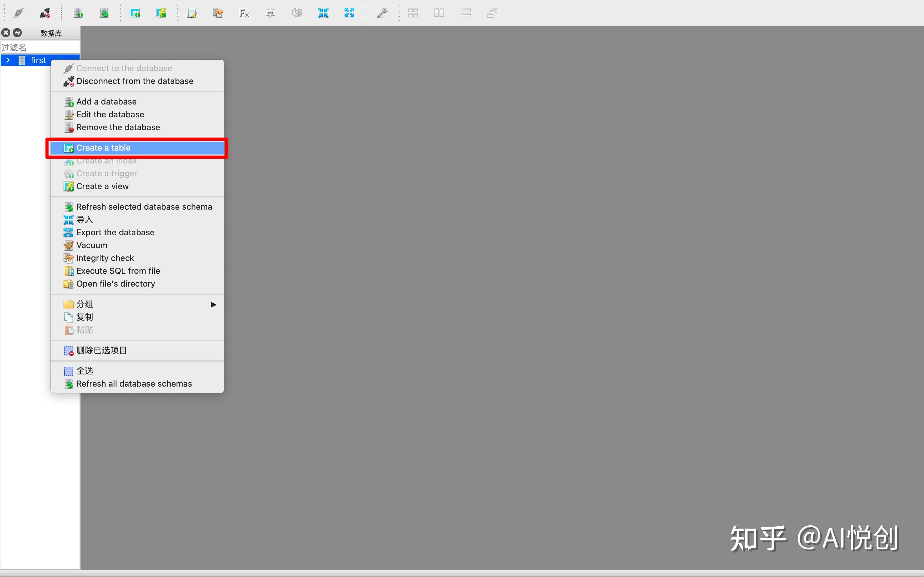Expand the 'first' database tree node
The image size is (924, 577).
point(8,60)
